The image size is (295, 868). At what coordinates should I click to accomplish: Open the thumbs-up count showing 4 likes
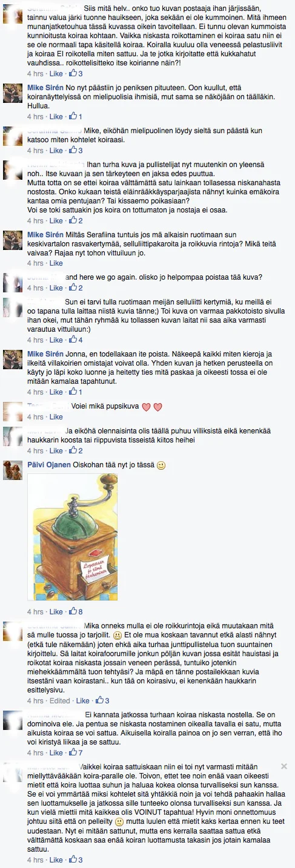[x=76, y=340]
